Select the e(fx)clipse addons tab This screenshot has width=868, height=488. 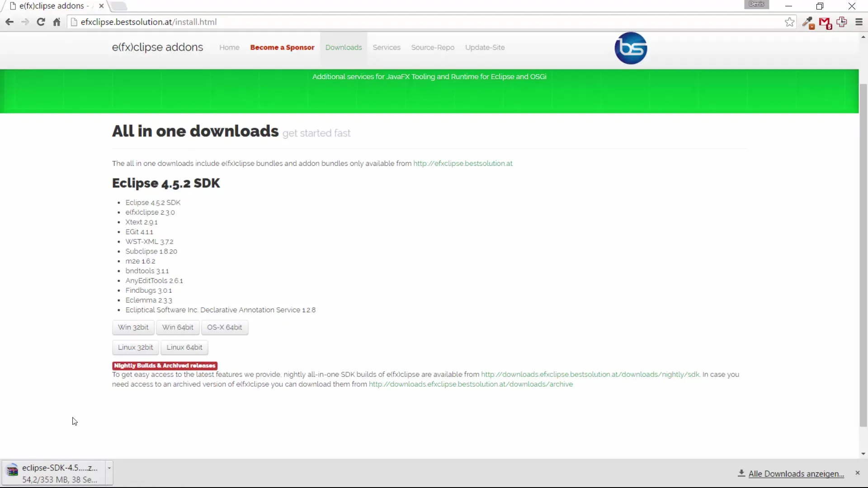click(54, 6)
